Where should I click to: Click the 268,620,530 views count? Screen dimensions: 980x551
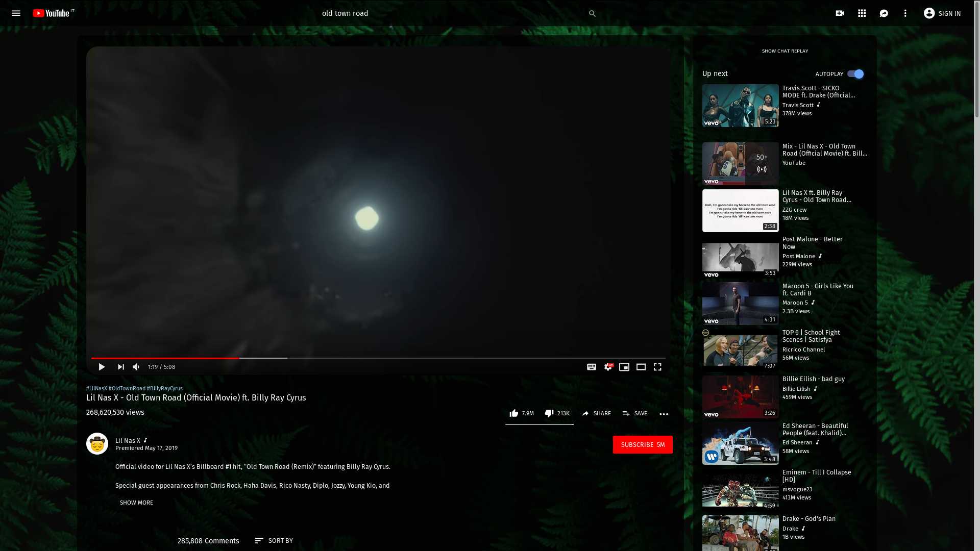point(115,412)
